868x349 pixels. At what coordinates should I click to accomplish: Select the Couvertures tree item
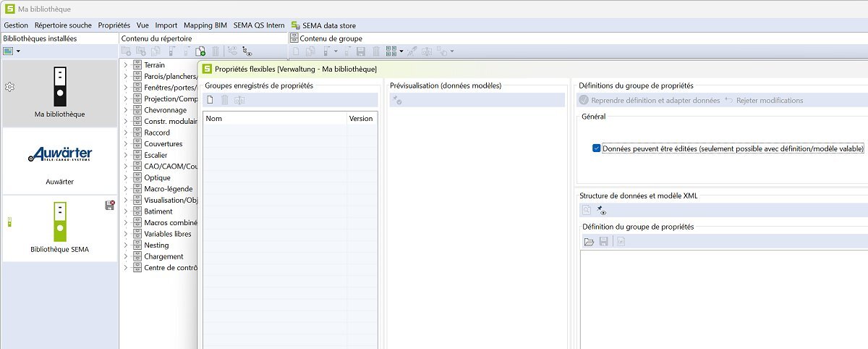163,144
